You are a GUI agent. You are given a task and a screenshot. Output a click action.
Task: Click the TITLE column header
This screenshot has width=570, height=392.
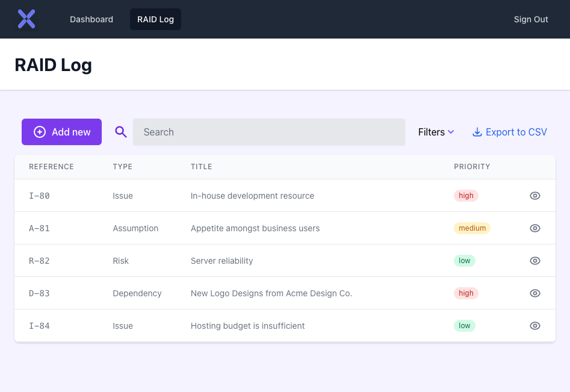(202, 167)
